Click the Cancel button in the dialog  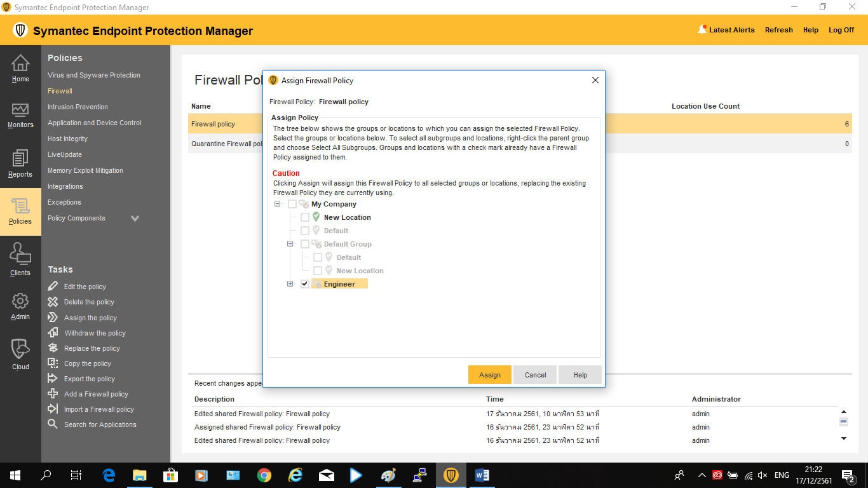point(535,375)
